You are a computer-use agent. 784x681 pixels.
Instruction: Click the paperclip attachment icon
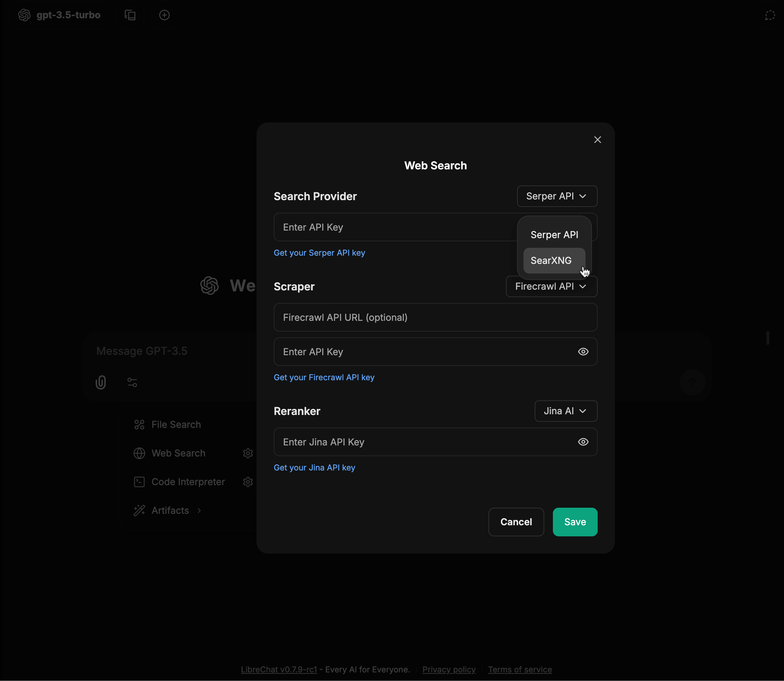100,382
